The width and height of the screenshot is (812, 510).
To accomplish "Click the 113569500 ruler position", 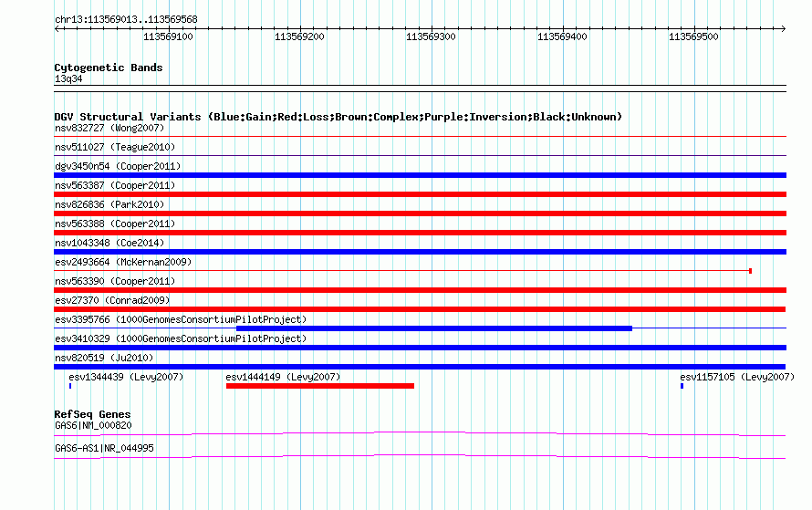I will (694, 36).
